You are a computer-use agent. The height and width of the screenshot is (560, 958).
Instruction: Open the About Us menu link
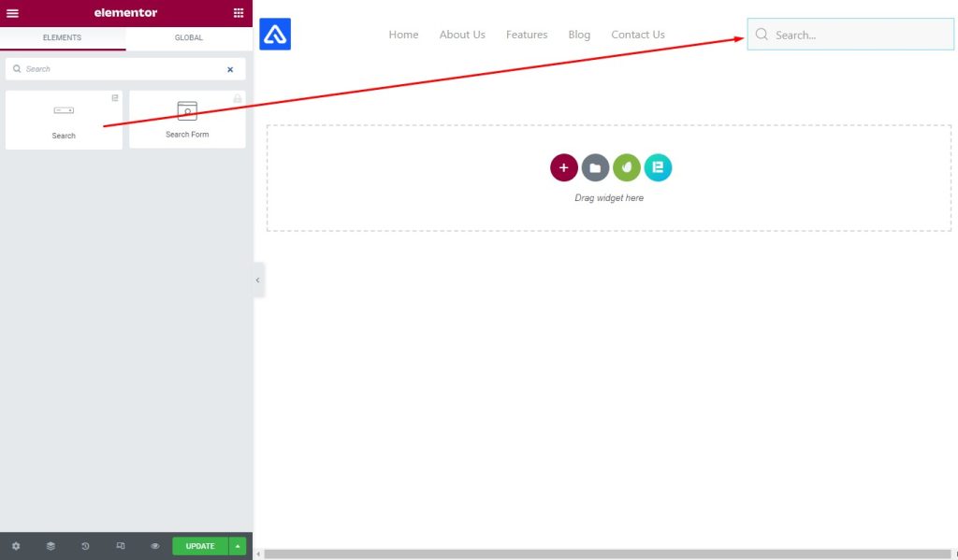pos(462,35)
